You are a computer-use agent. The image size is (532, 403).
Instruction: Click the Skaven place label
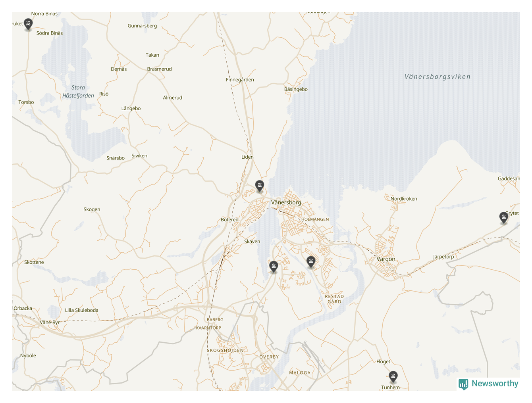(x=252, y=242)
